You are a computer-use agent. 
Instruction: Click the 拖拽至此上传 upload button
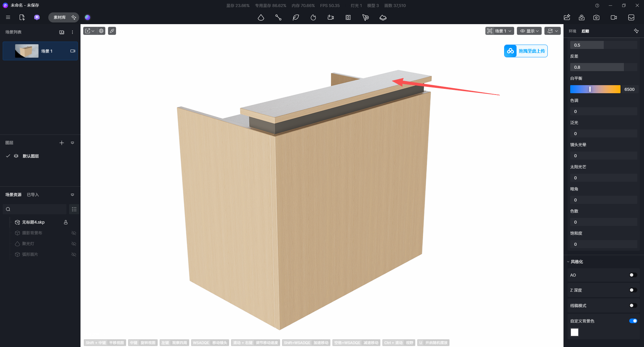(526, 51)
